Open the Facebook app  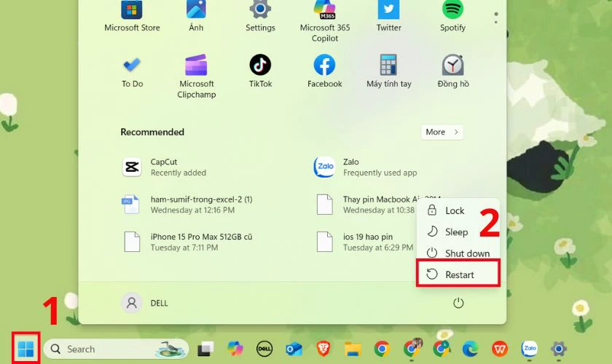pyautogui.click(x=324, y=71)
